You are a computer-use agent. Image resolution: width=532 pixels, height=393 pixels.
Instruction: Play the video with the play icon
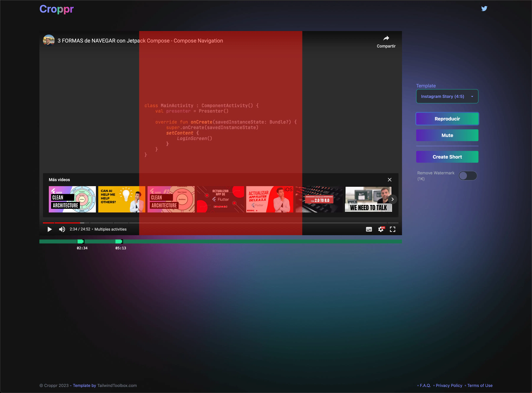[x=49, y=229]
